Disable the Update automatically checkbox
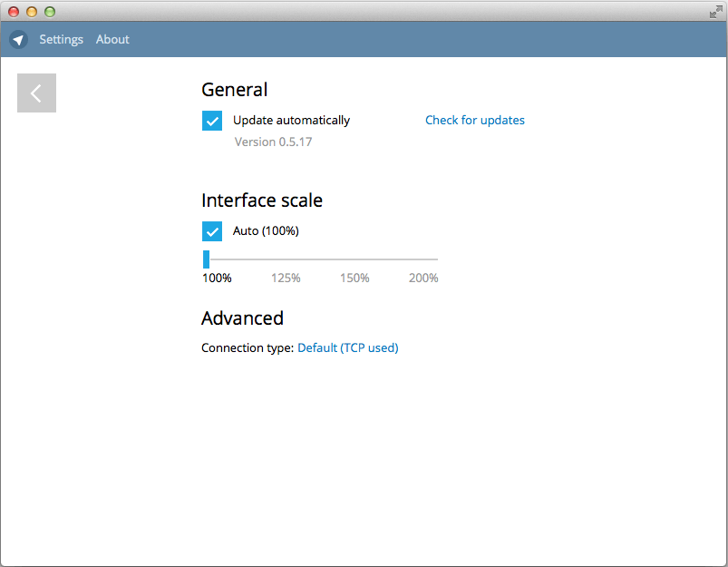Image resolution: width=728 pixels, height=567 pixels. click(212, 121)
